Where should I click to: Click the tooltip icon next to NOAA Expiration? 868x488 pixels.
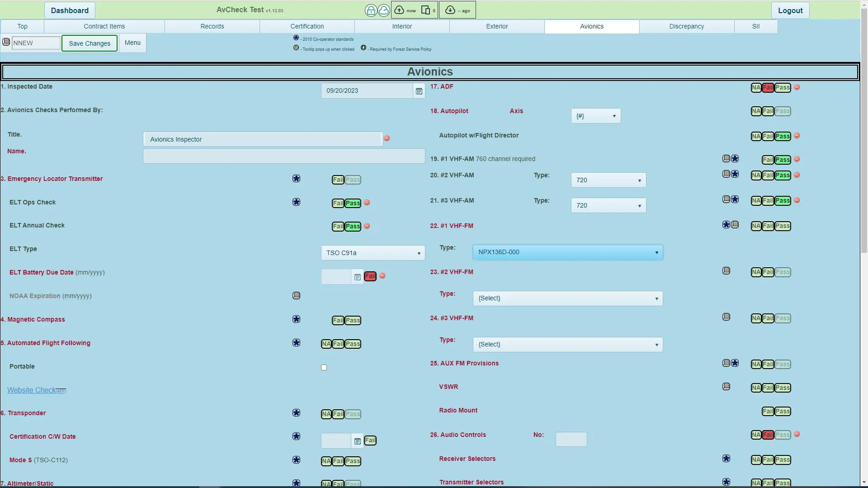296,295
